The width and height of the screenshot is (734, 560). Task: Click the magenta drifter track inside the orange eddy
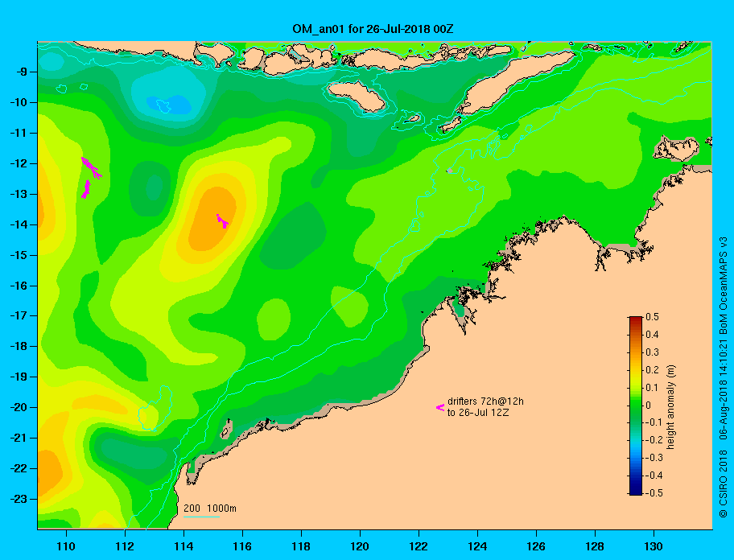click(222, 220)
